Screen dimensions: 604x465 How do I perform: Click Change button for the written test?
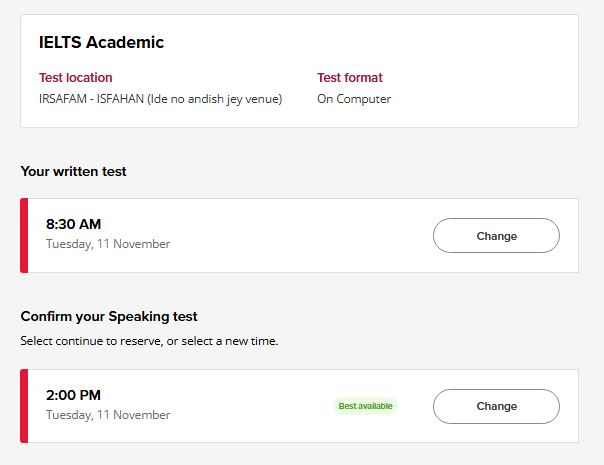click(x=496, y=236)
